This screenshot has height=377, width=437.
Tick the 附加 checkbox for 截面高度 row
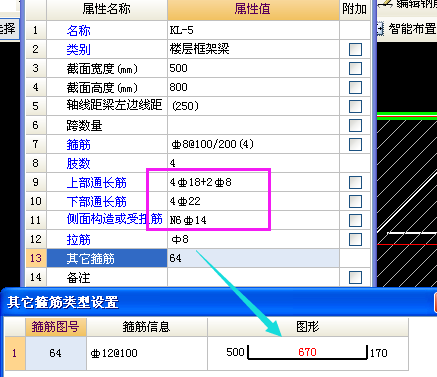(355, 87)
